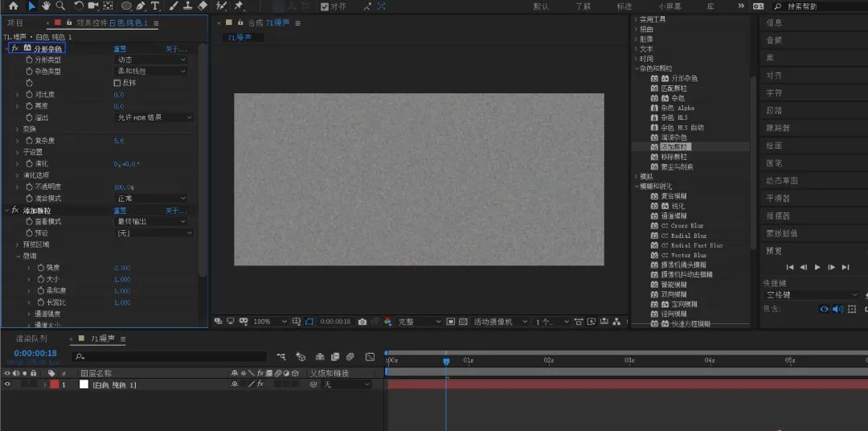The image size is (868, 431).
Task: Toggle stopwatch for 演化 property
Action: pyautogui.click(x=30, y=163)
